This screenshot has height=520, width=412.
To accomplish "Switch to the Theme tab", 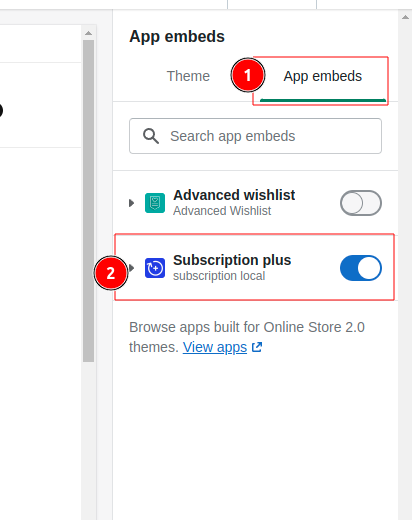I will 188,76.
